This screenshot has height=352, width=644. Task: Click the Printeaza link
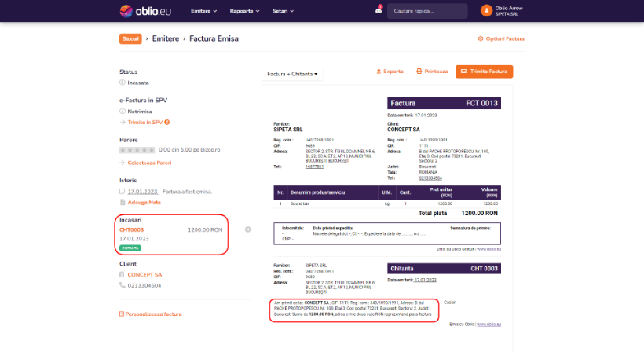(x=436, y=71)
